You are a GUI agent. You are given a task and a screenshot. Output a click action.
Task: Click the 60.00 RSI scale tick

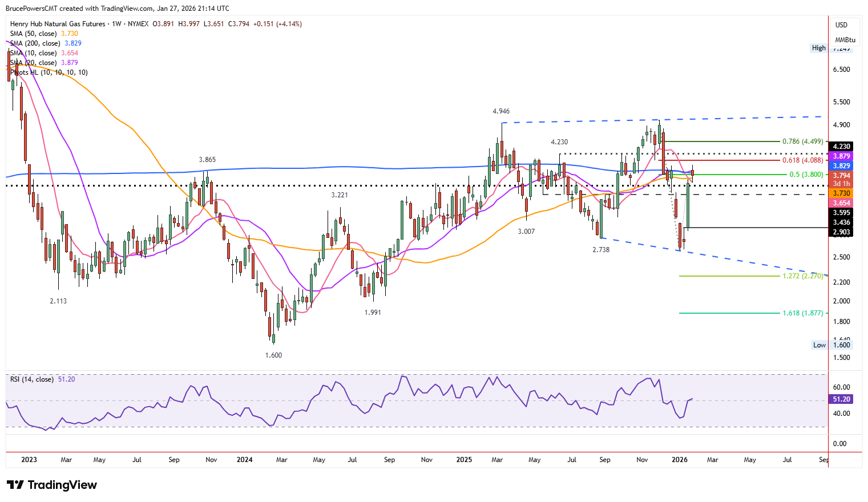coord(842,387)
